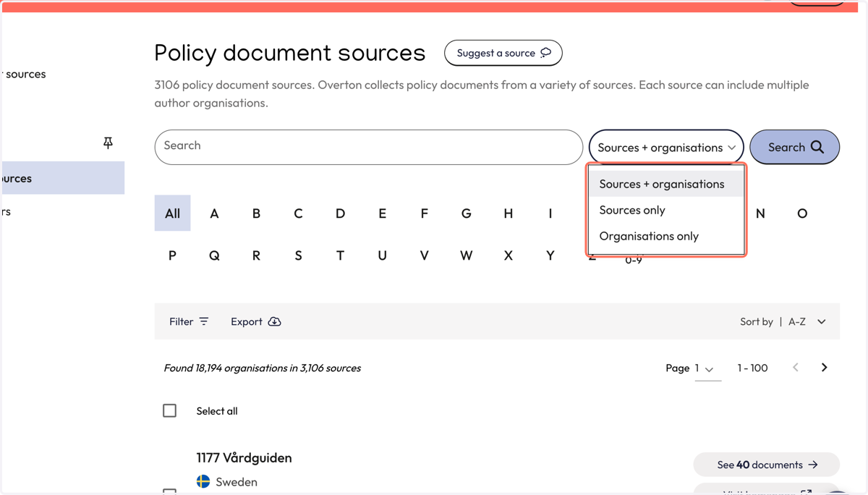Viewport: 868px width, 495px height.
Task: Filter sources by letter C
Action: tap(298, 213)
